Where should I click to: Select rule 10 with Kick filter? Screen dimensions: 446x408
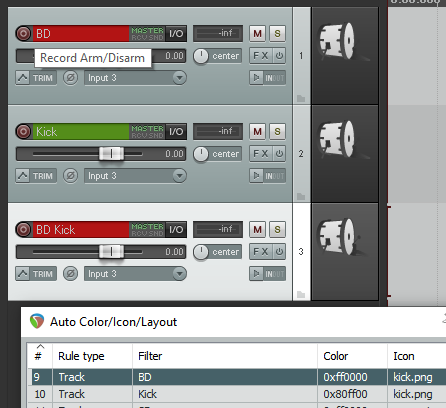click(237, 394)
